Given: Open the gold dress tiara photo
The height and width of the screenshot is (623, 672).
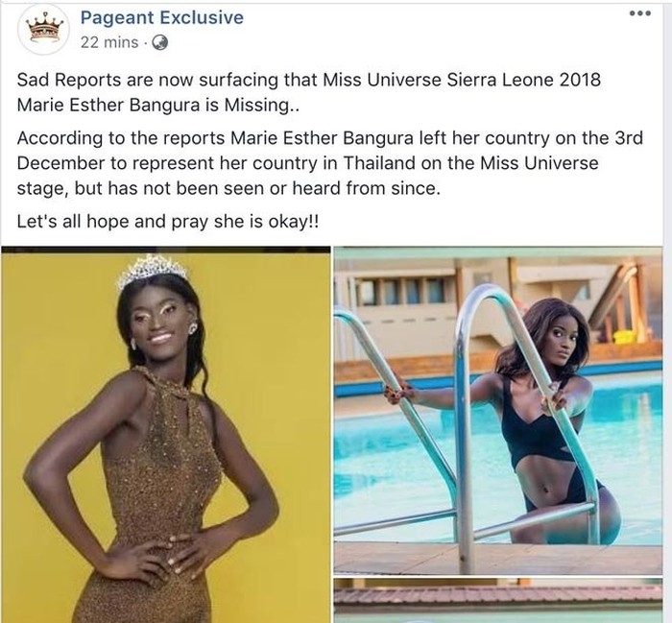Looking at the screenshot, I should coord(165,435).
